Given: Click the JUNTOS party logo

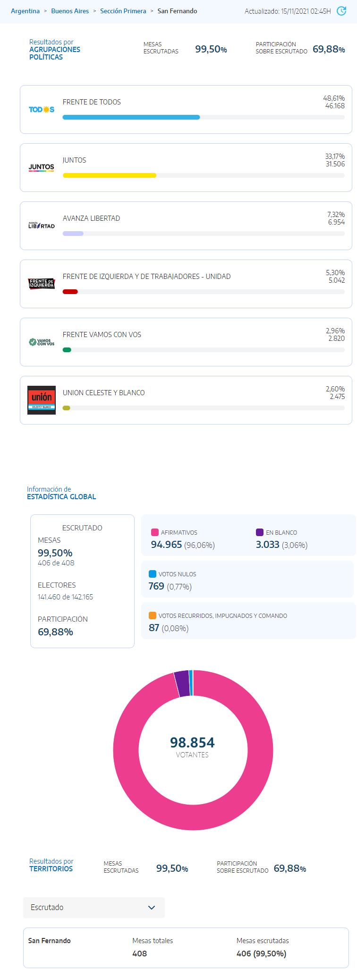Looking at the screenshot, I should 42,167.
